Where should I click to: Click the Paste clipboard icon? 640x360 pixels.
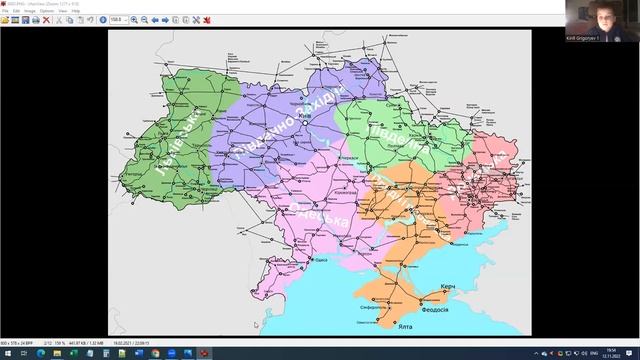(80, 20)
